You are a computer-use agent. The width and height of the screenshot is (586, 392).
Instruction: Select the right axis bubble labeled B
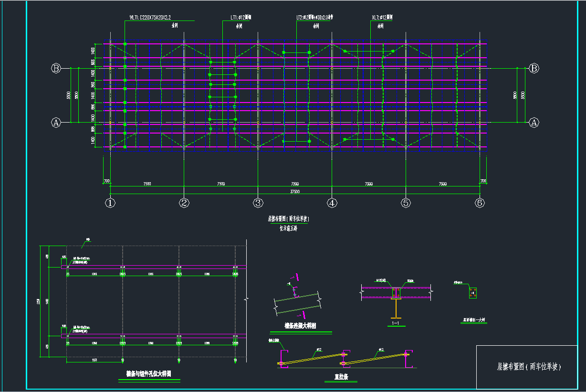pos(534,68)
